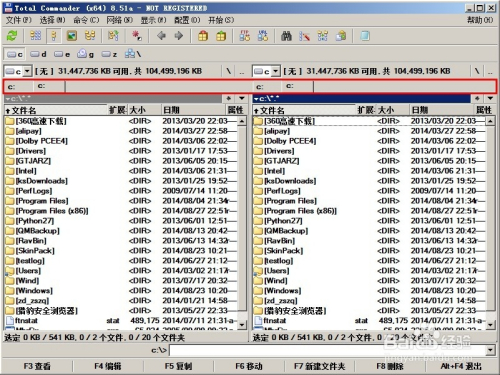
Task: Sort left panel by 日期 column header
Action: (x=193, y=110)
